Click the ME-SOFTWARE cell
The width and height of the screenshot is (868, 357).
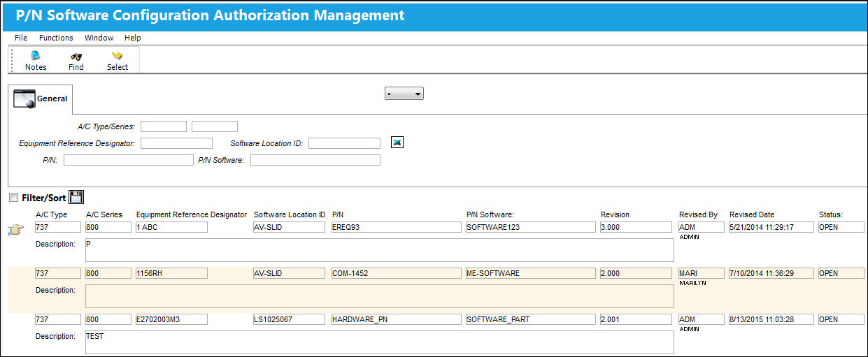531,273
